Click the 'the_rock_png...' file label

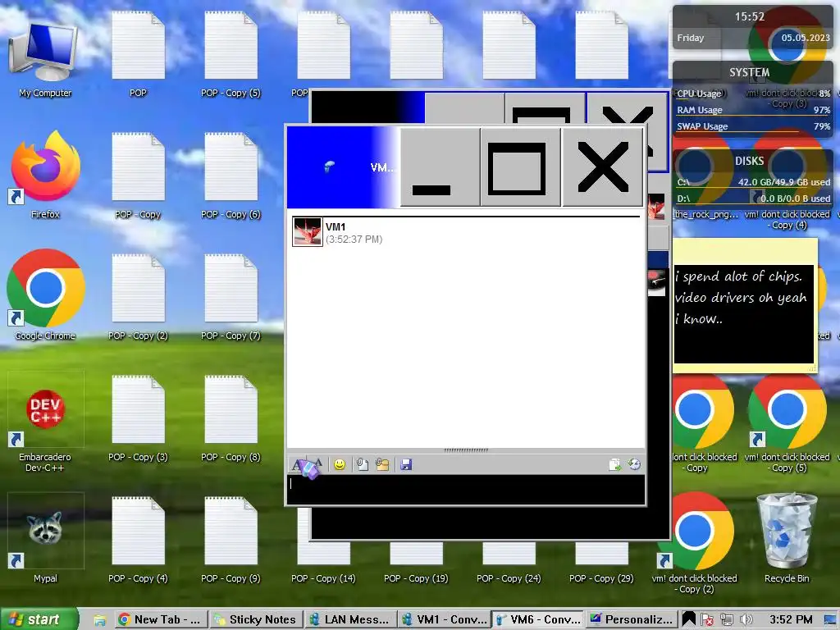706,214
